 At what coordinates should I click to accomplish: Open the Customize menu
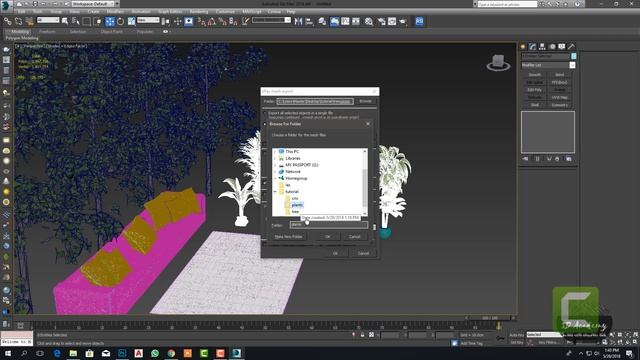pyautogui.click(x=225, y=12)
